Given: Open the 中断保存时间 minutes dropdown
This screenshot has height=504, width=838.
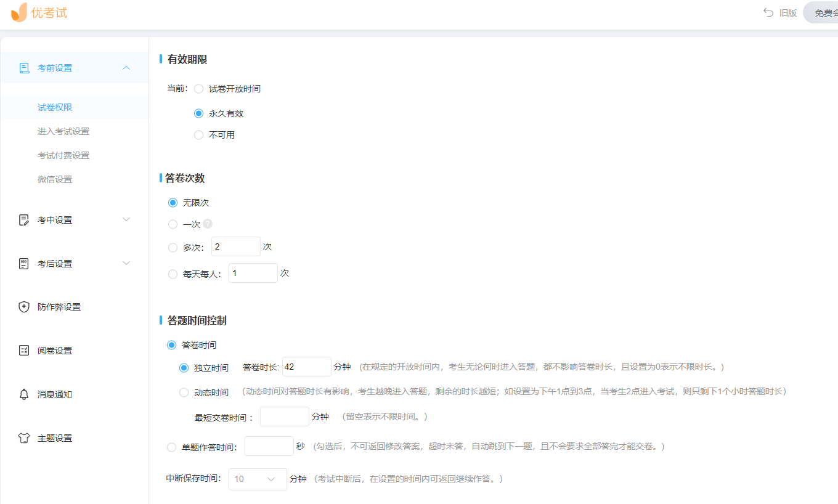Looking at the screenshot, I should click(x=258, y=479).
